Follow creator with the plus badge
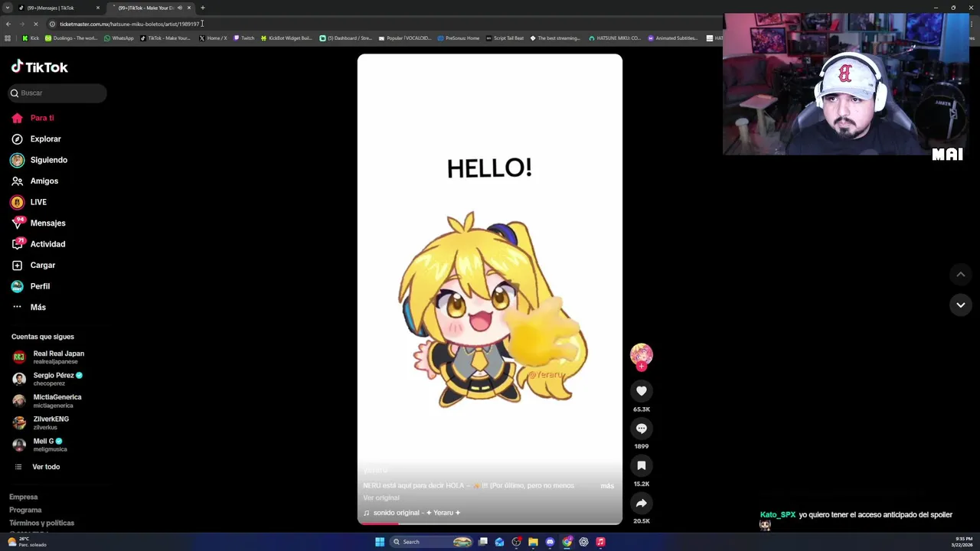The image size is (980, 551). 642,367
